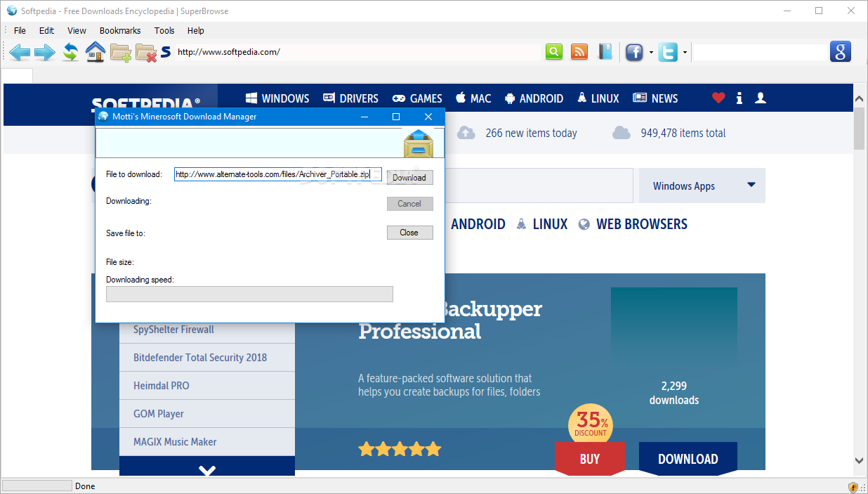Click the security shield status bar icon
Screen dimensions: 868x494
[853, 486]
